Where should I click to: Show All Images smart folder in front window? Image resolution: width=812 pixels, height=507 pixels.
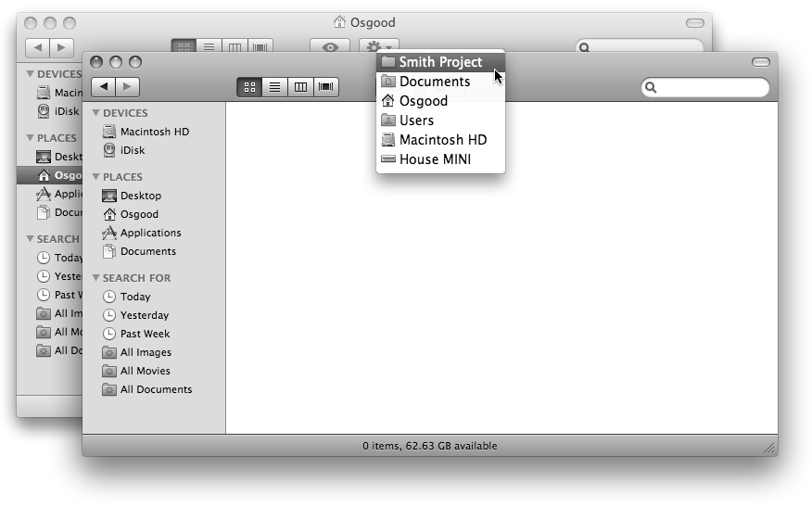click(x=146, y=352)
